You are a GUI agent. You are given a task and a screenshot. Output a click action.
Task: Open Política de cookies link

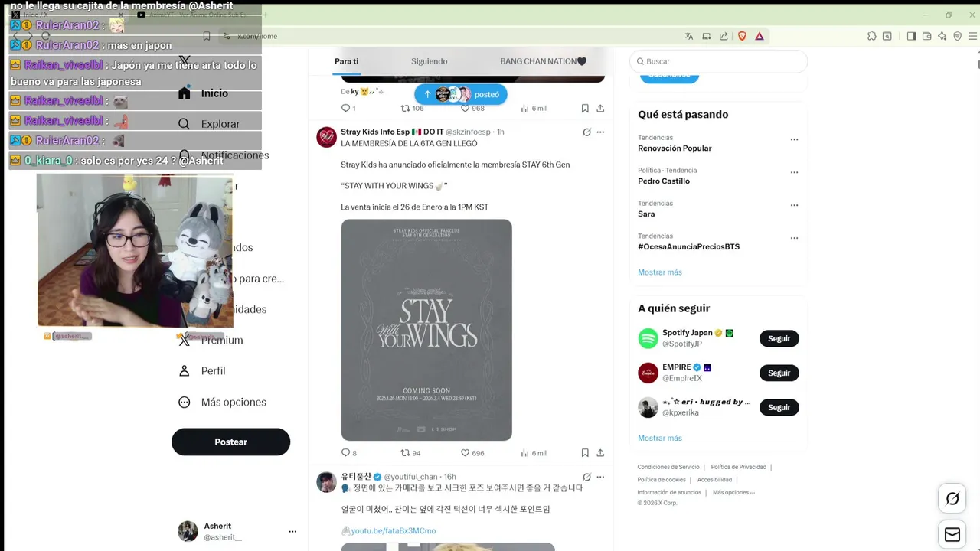point(661,480)
